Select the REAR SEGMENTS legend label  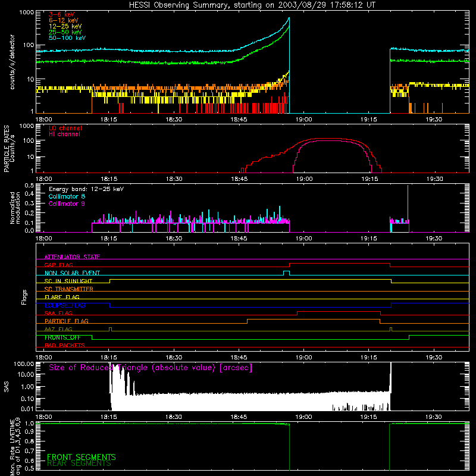(x=79, y=464)
